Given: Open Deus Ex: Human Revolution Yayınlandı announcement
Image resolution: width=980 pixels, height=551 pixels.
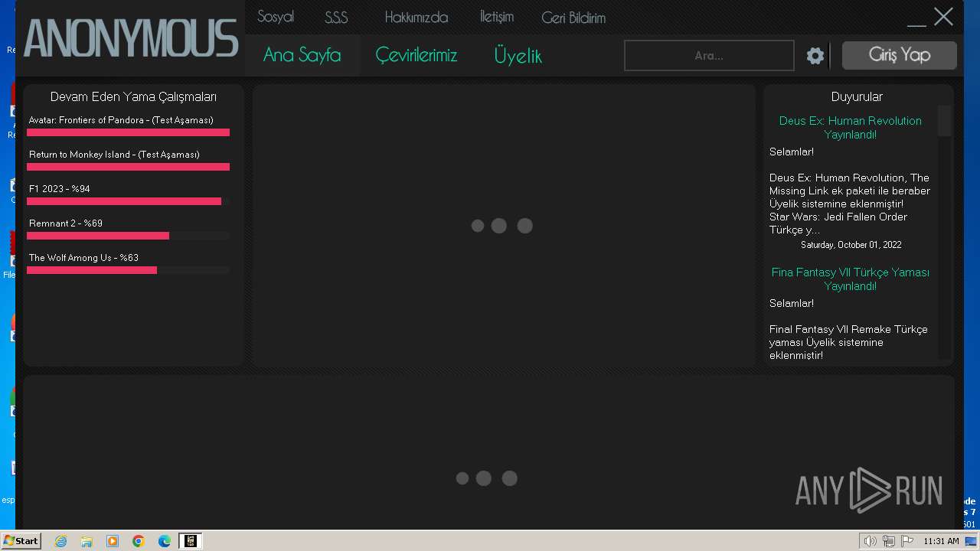Looking at the screenshot, I should pyautogui.click(x=850, y=128).
